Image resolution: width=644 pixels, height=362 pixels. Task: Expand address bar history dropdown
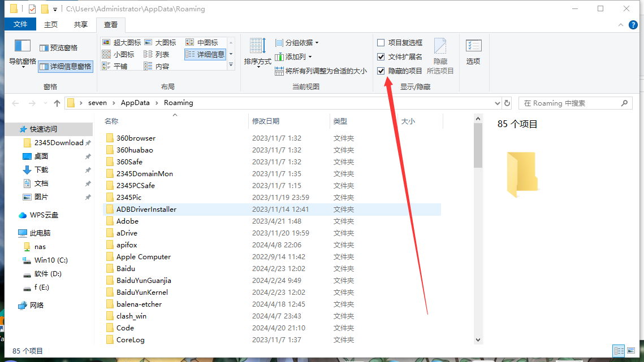click(x=498, y=103)
